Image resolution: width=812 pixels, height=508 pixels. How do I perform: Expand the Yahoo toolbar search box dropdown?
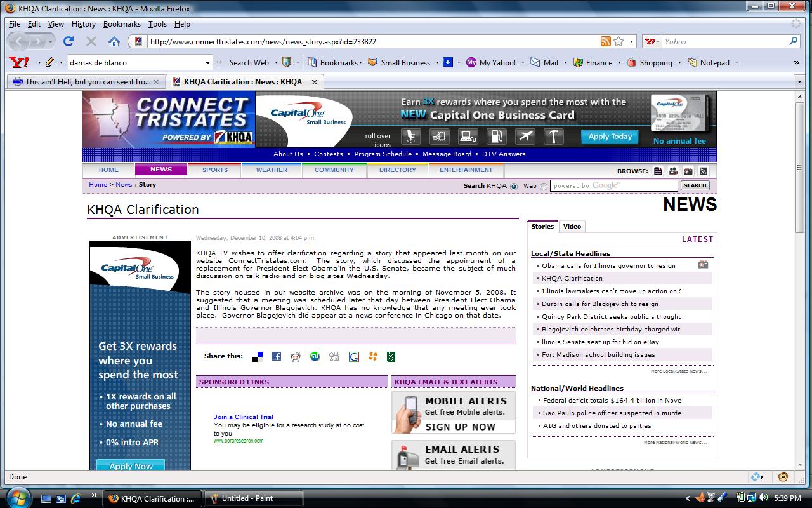pos(207,63)
